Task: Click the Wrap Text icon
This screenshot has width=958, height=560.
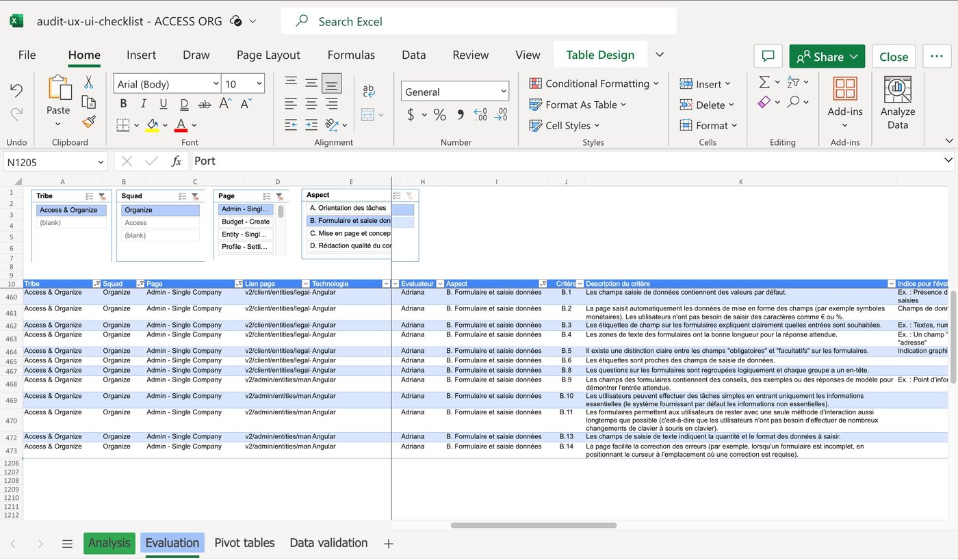Action: pos(369,90)
